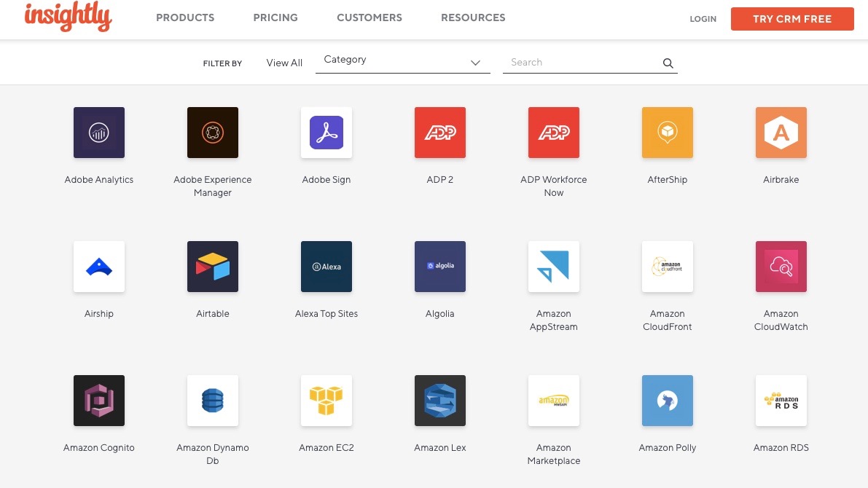This screenshot has width=868, height=488.
Task: Click the "Amazon Marketplace" label
Action: (x=554, y=454)
